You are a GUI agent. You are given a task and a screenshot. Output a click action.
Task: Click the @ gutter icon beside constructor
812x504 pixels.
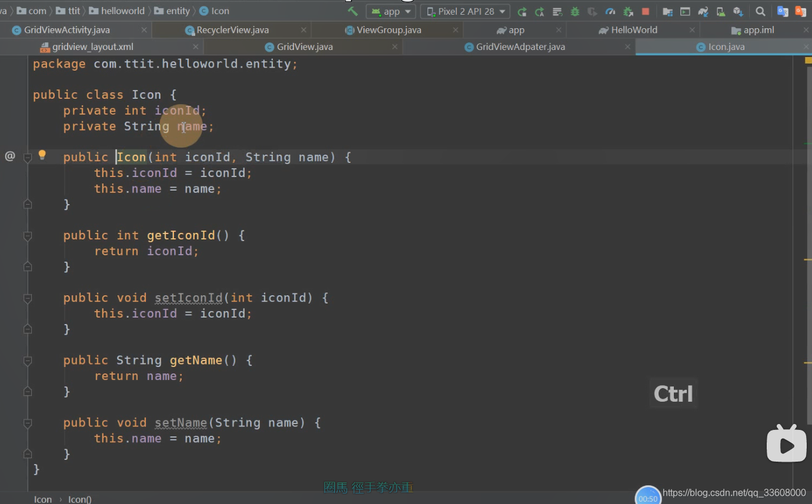pyautogui.click(x=10, y=156)
